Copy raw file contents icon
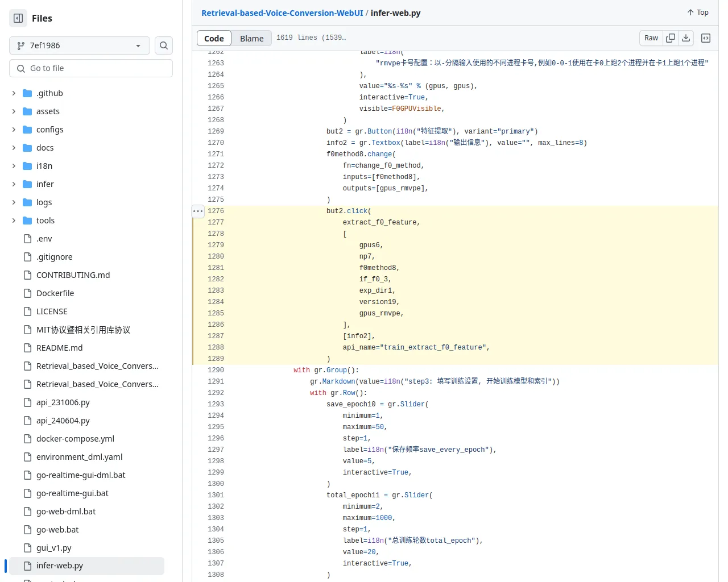728x582 pixels. (671, 38)
